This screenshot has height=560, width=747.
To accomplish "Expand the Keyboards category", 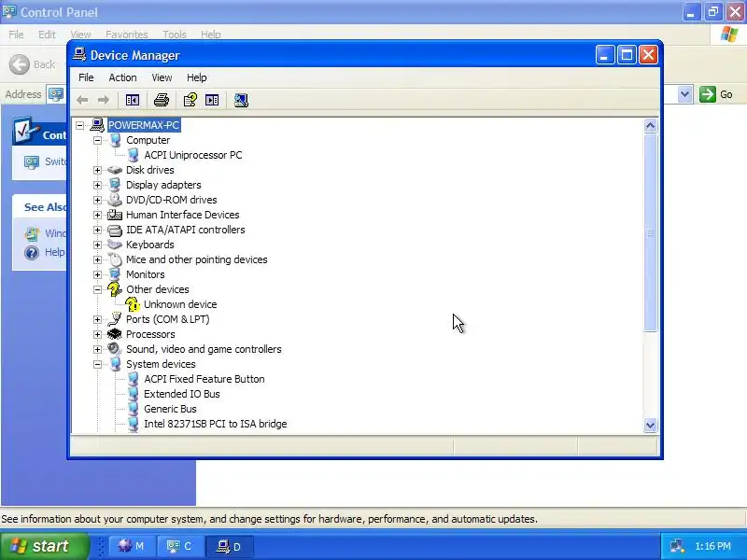I will tap(98, 245).
